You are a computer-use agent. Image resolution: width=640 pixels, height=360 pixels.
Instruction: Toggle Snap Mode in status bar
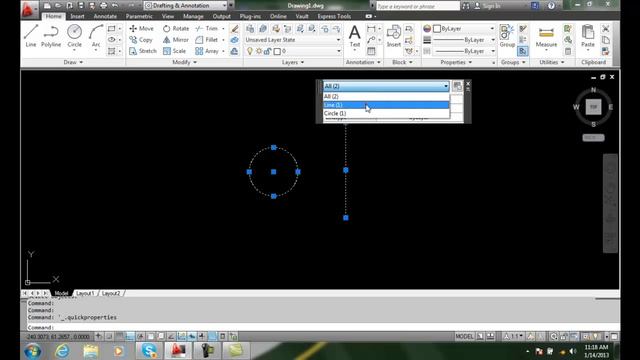click(109, 336)
